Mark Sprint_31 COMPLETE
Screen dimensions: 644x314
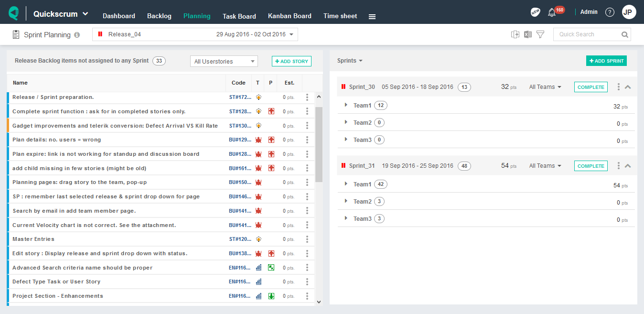[x=591, y=165]
